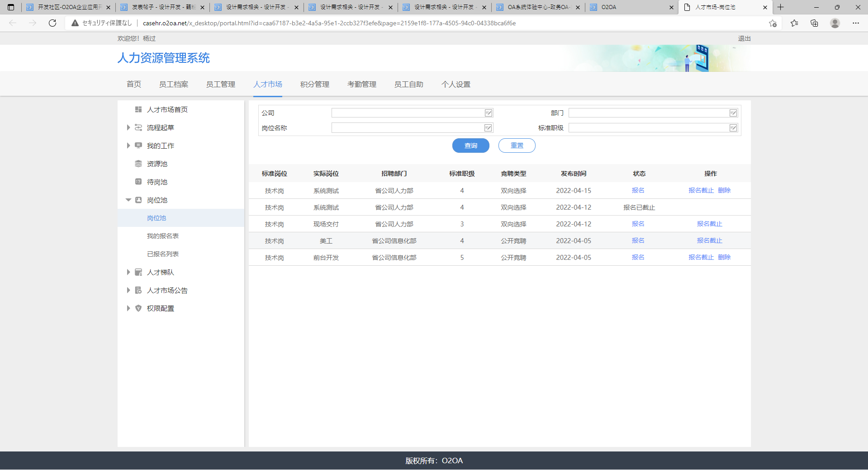Open the 部门 selector checkbox icon
This screenshot has height=470, width=868.
[733, 113]
